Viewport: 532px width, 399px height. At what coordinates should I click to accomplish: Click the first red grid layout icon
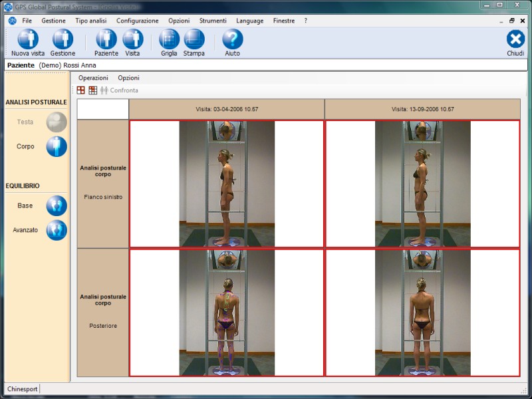tap(81, 90)
